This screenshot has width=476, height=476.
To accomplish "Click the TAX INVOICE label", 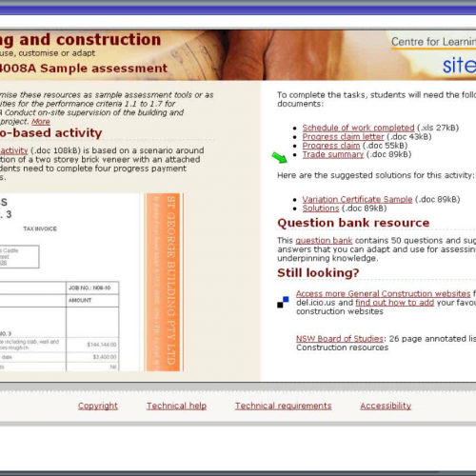I will [40, 228].
